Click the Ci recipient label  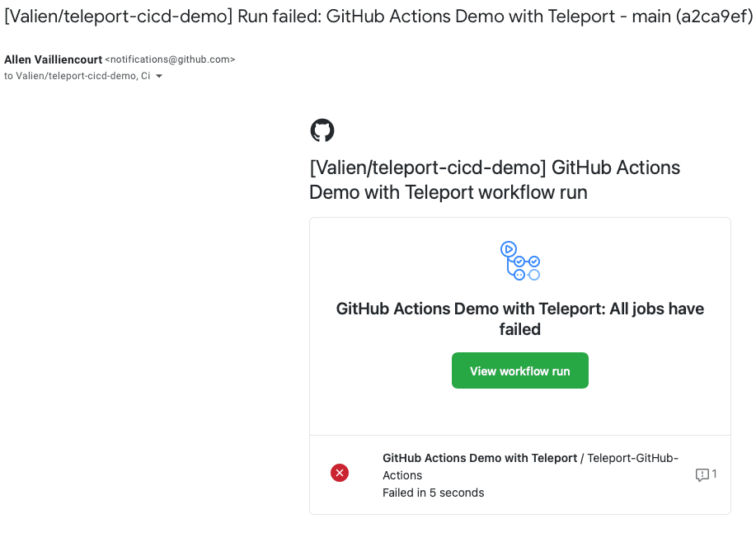coord(145,76)
